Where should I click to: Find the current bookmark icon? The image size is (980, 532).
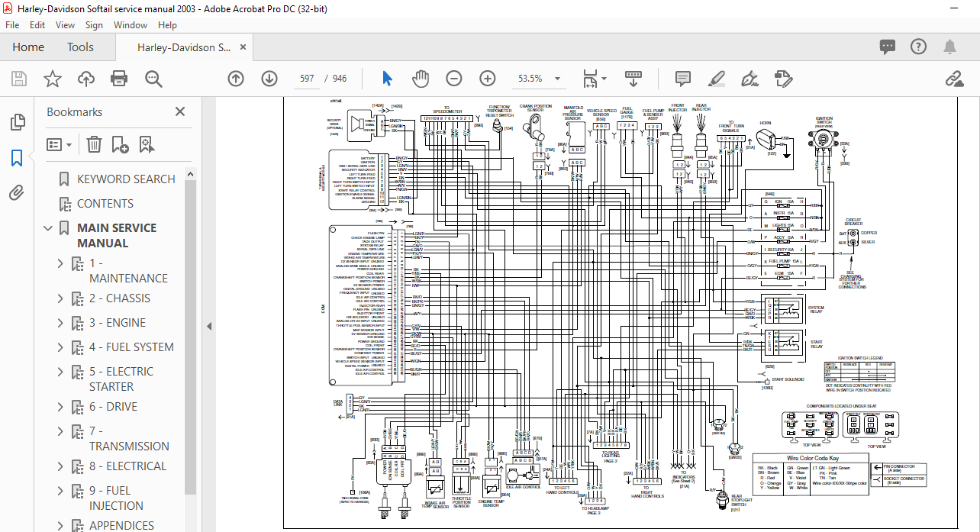[147, 144]
